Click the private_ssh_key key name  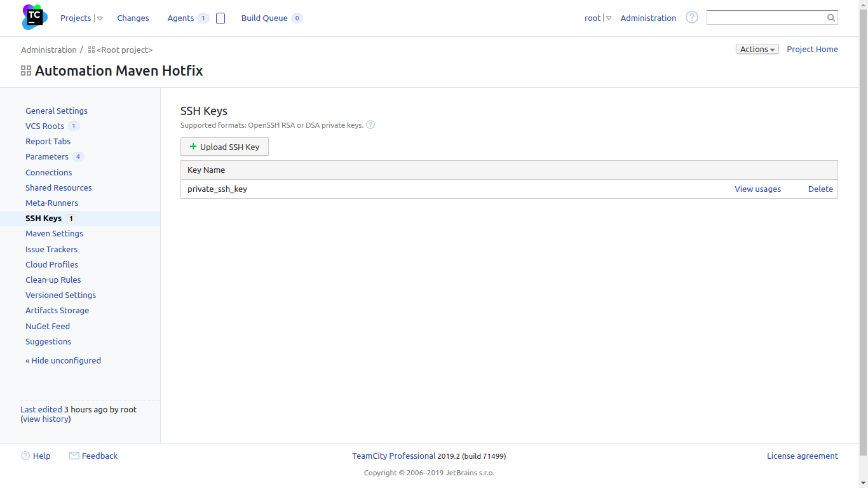[x=217, y=189]
